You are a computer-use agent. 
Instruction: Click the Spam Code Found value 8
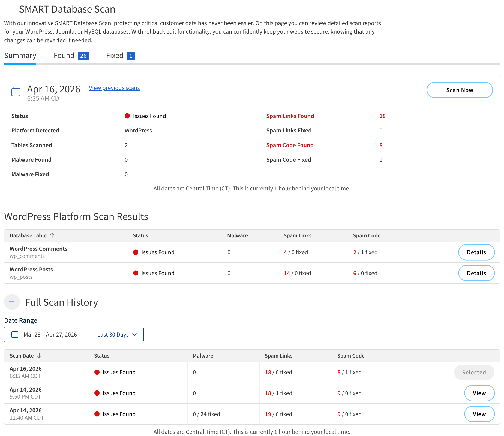click(381, 145)
